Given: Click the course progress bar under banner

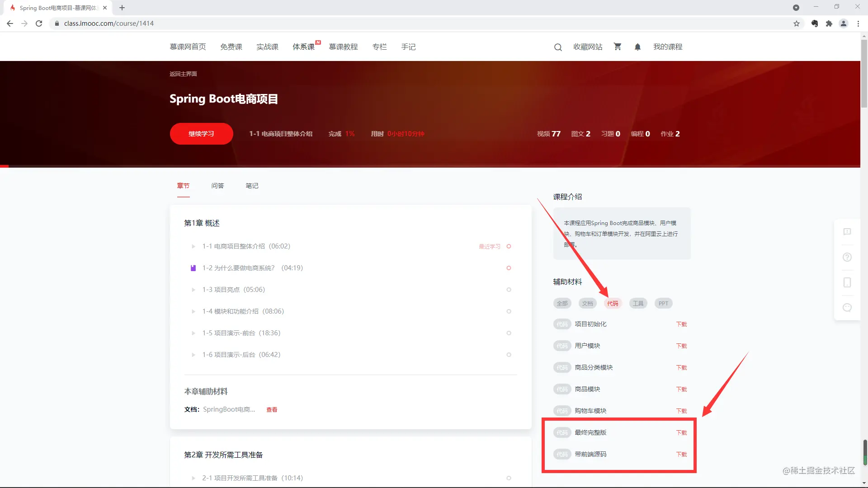Looking at the screenshot, I should (x=430, y=166).
